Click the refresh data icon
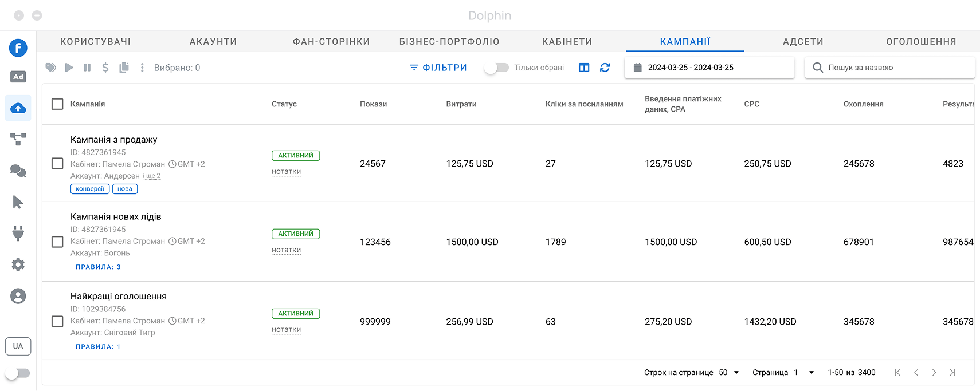 [605, 68]
